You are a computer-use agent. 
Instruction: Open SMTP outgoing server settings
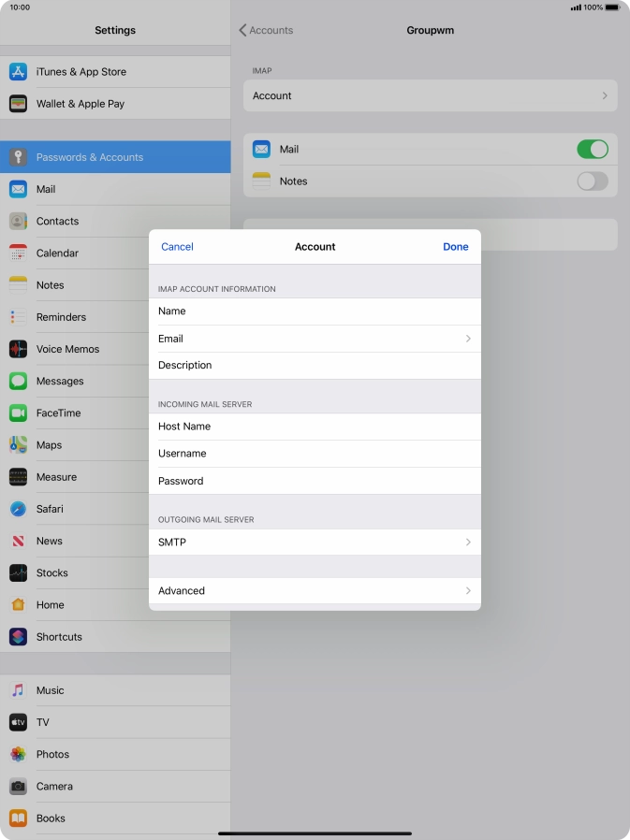[x=315, y=543]
